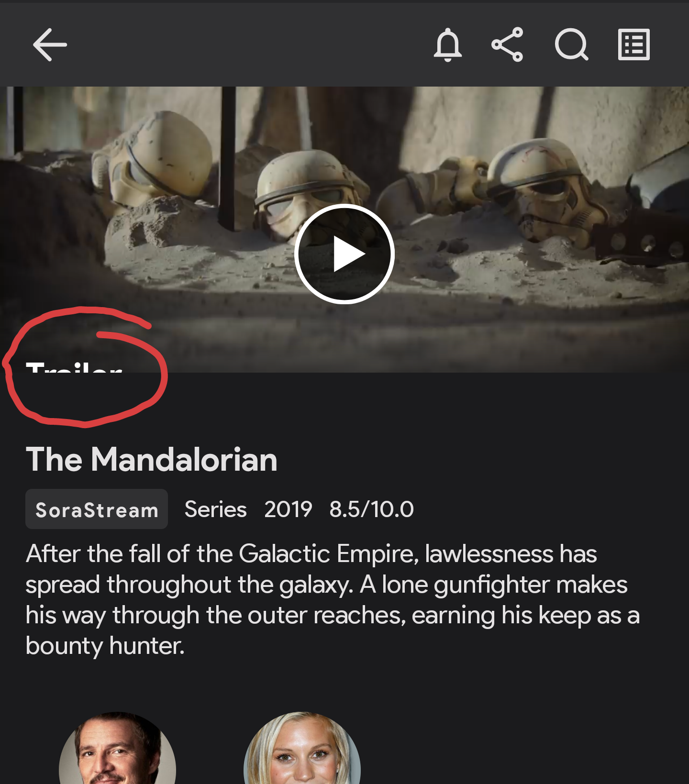
Task: Tap the partially hidden Trailer label
Action: click(74, 367)
